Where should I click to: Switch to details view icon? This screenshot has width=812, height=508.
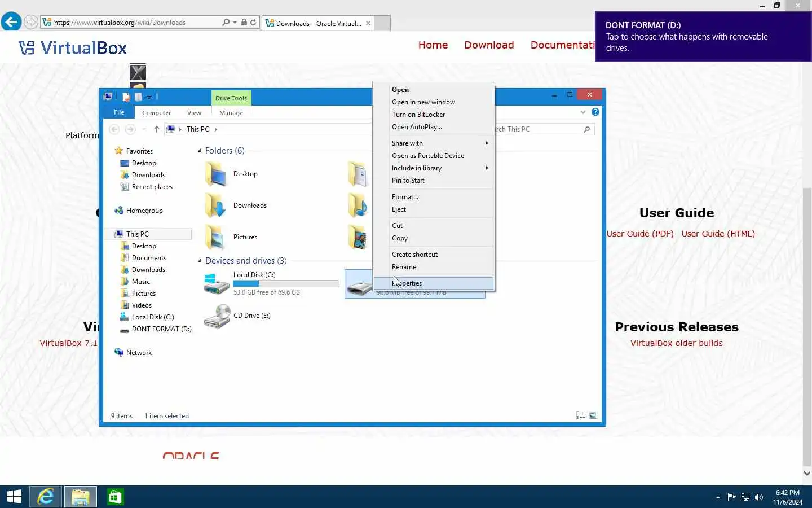tap(580, 415)
